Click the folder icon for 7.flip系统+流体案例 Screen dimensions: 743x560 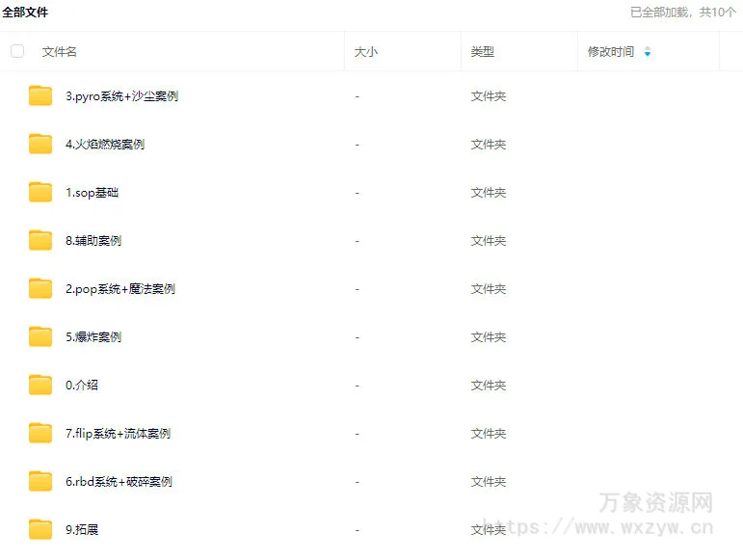click(x=40, y=433)
